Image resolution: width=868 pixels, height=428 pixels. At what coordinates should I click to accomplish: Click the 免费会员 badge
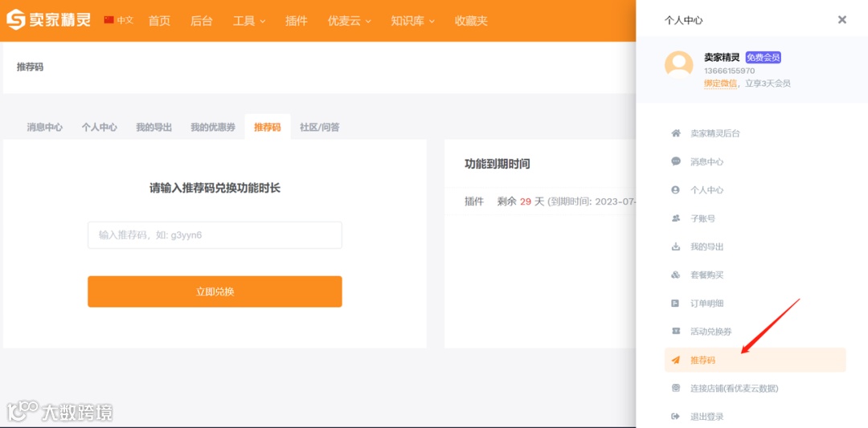(764, 58)
